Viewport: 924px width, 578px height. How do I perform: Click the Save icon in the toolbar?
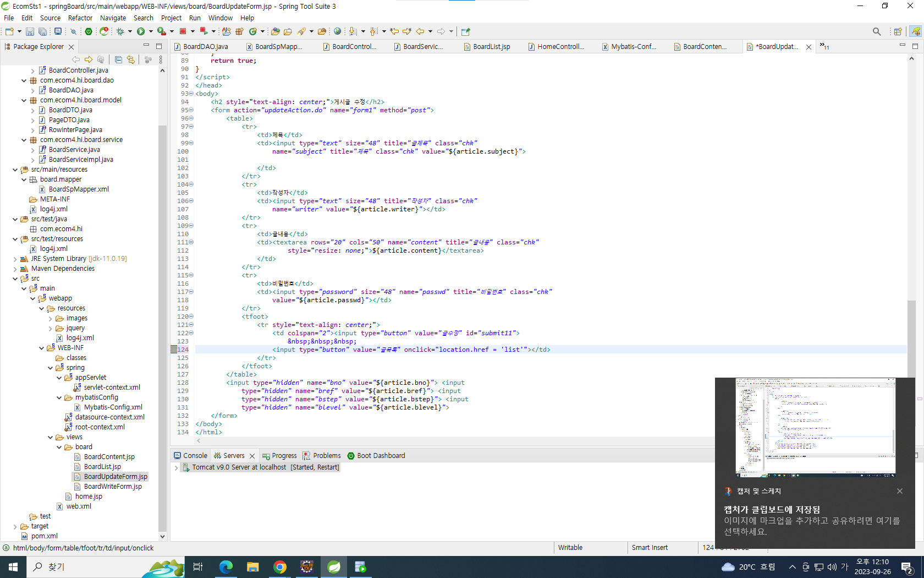30,31
